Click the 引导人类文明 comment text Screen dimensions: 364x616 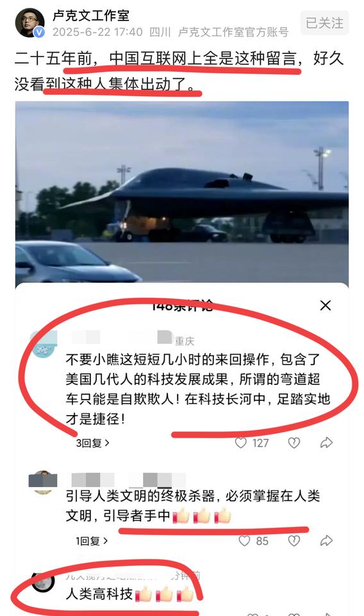[193, 506]
